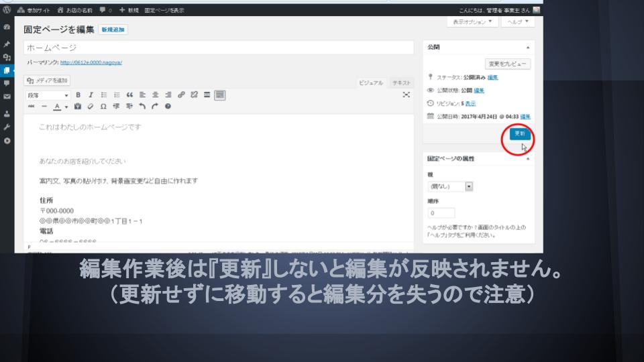This screenshot has height=362, width=644.
Task: Toggle the toolbar kitchen sink button
Action: tap(219, 95)
